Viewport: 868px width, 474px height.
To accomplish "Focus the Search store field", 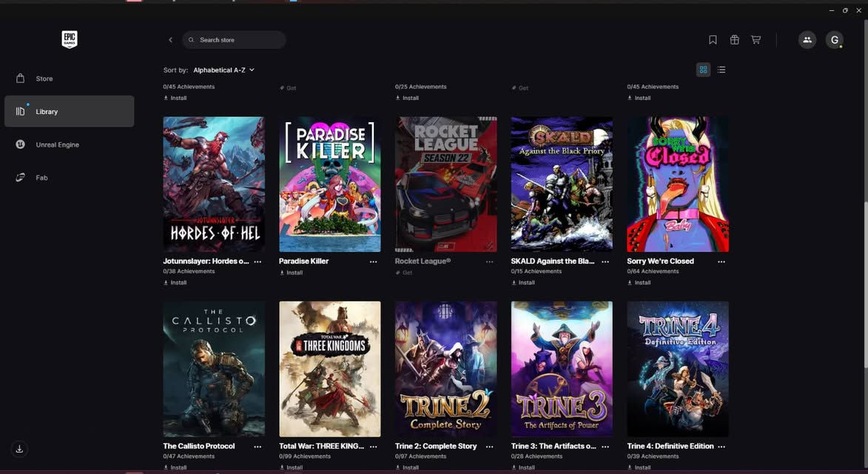I will tap(234, 40).
